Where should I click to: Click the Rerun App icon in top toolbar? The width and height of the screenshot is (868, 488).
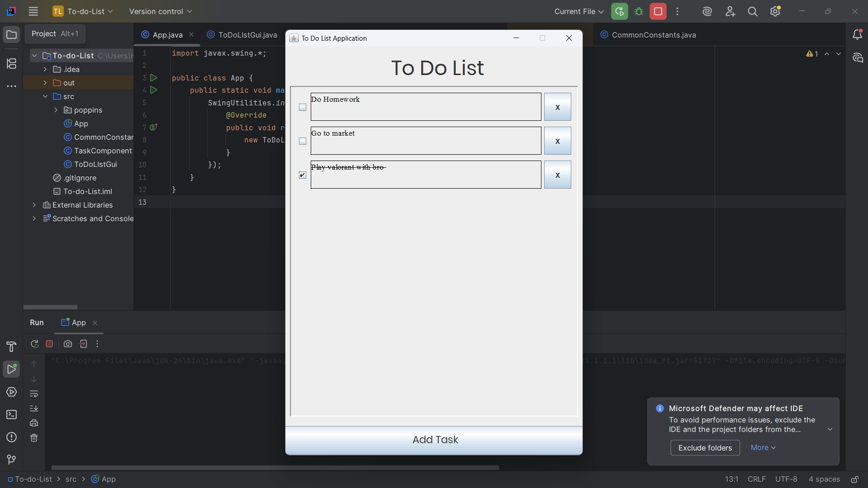click(619, 11)
